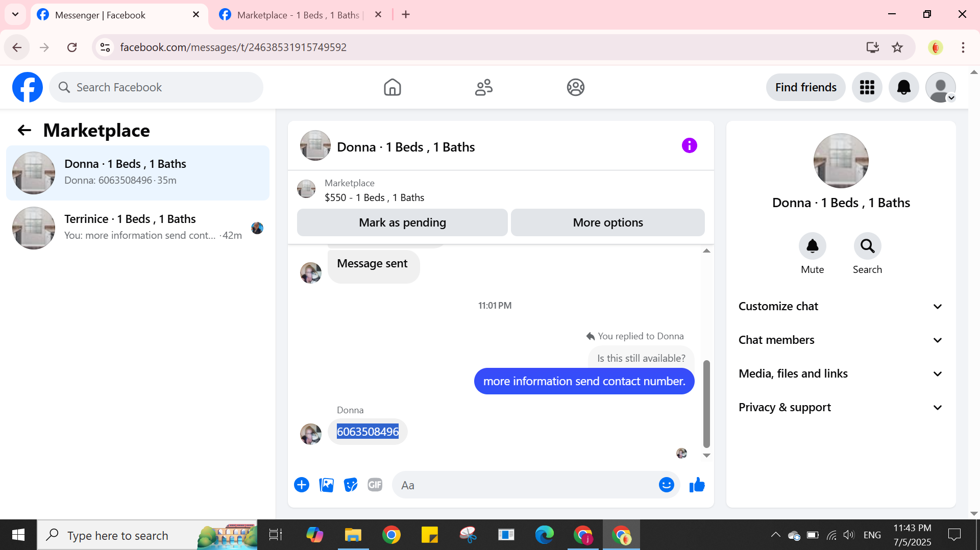Screen dimensions: 980x550
Task: Click Donna's chat header name
Action: click(406, 147)
